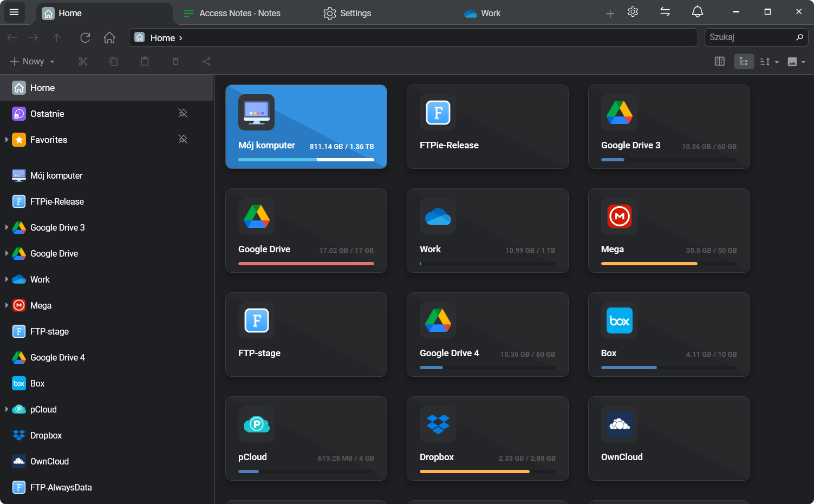
Task: Open the Mój komputer card
Action: (306, 127)
